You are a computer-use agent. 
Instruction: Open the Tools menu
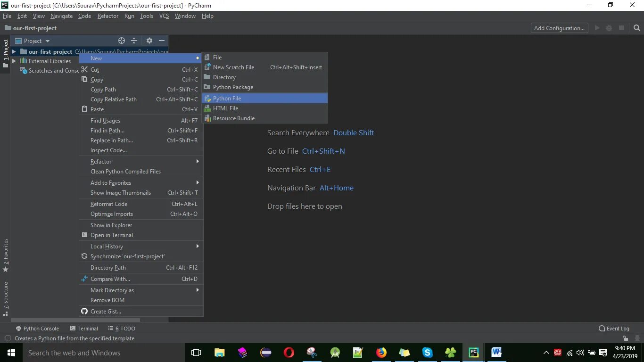147,16
